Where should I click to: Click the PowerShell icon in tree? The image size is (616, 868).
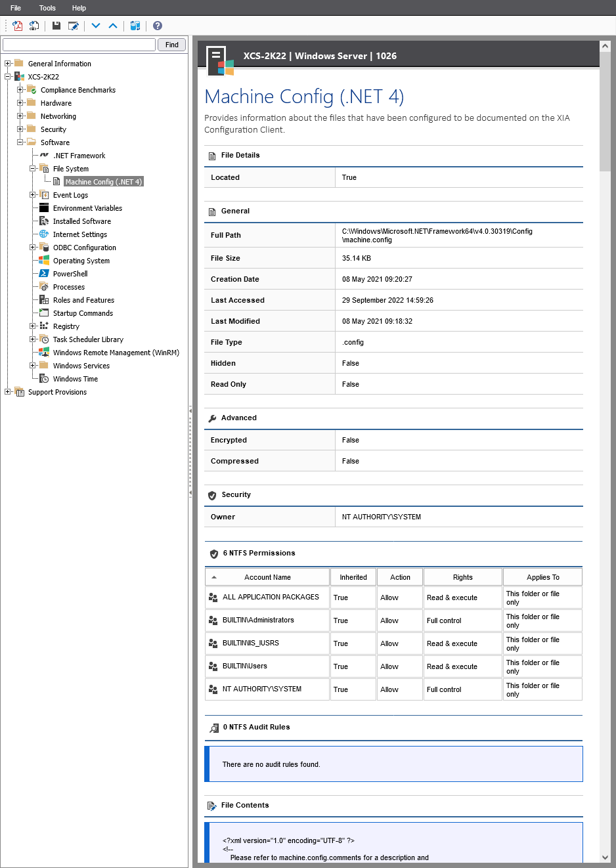tap(44, 274)
